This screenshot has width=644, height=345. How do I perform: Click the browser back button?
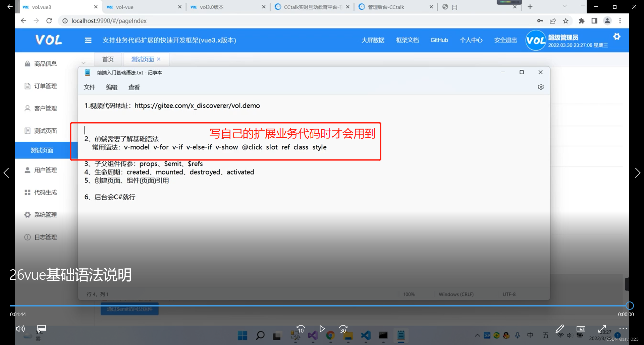click(23, 21)
